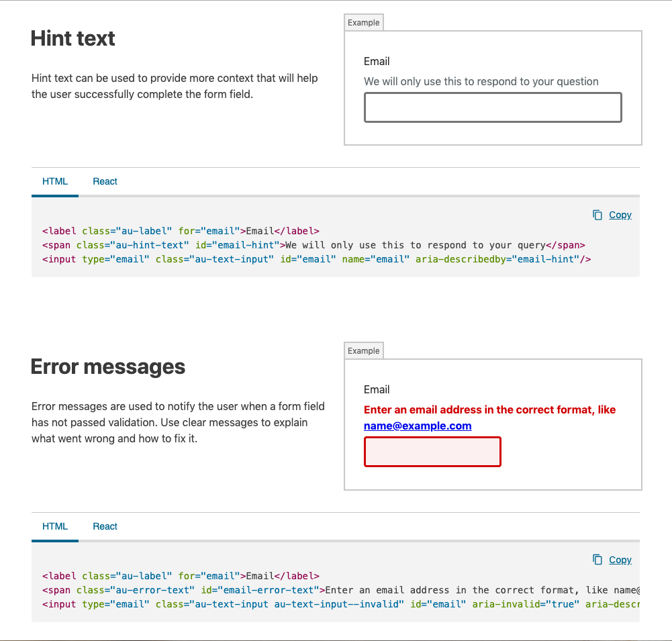Click the au-hint-text span line in the code block
Image resolution: width=672 pixels, height=641 pixels.
(314, 245)
